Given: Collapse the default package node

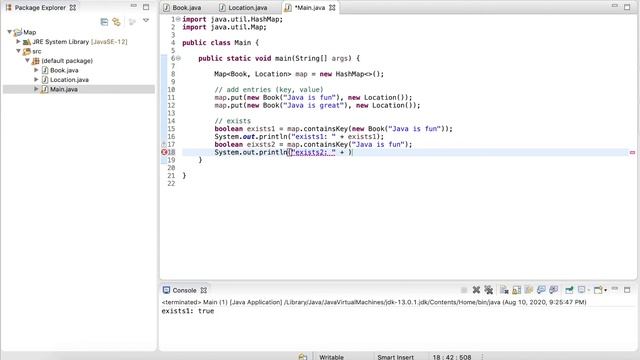Looking at the screenshot, I should (x=27, y=60).
